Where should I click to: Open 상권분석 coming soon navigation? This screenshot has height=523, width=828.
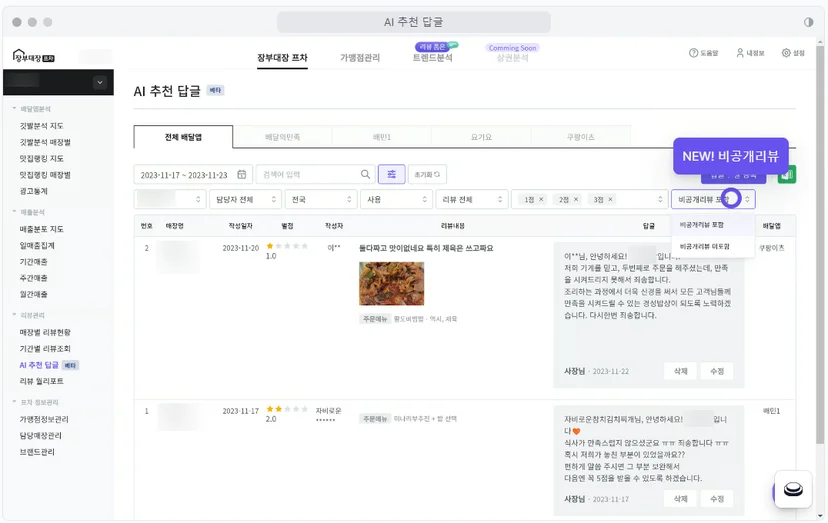click(512, 58)
